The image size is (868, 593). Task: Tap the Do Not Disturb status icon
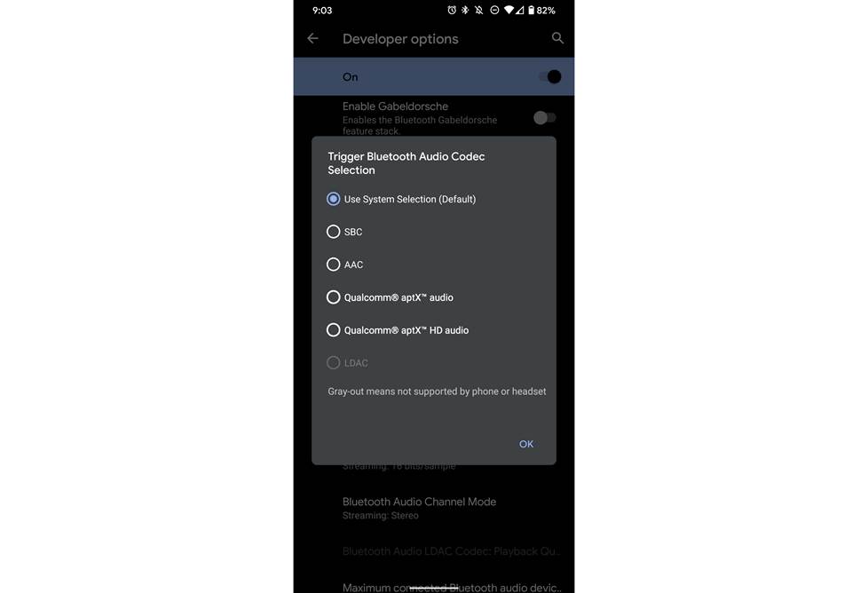pyautogui.click(x=494, y=10)
